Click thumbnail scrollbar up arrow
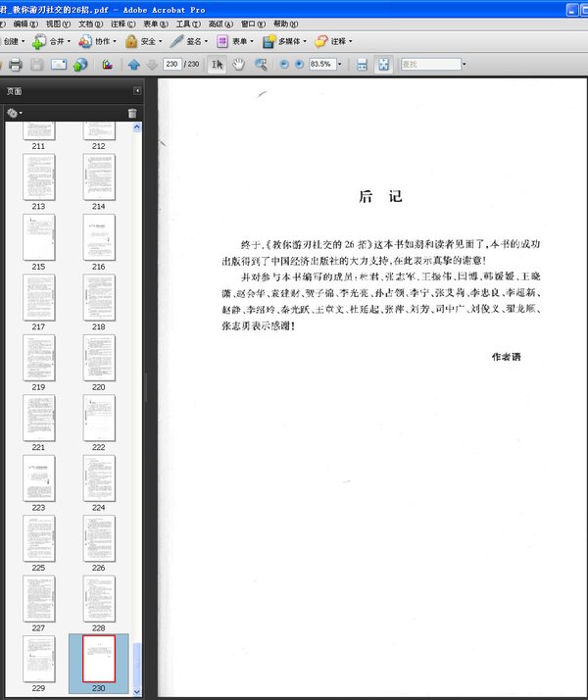The width and height of the screenshot is (588, 700). [x=137, y=127]
